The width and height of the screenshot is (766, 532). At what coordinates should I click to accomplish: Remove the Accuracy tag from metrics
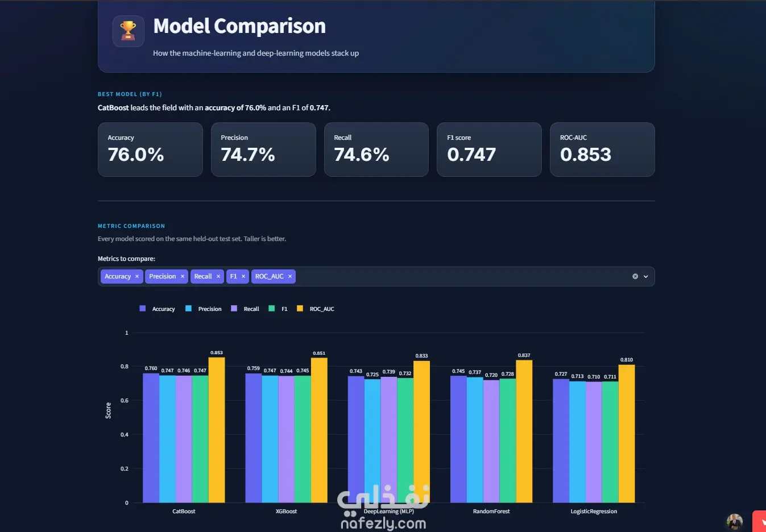[x=137, y=276]
